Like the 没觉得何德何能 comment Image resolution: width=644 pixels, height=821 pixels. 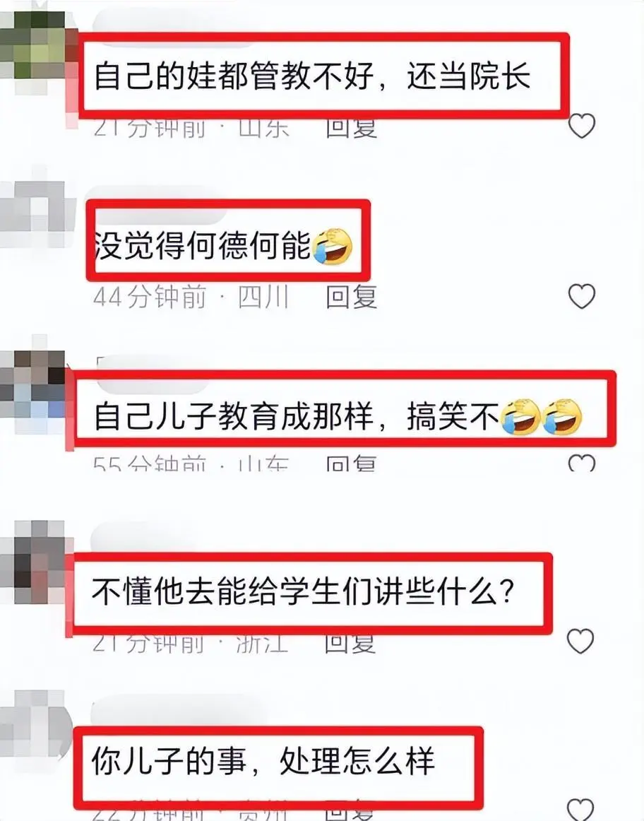(582, 296)
